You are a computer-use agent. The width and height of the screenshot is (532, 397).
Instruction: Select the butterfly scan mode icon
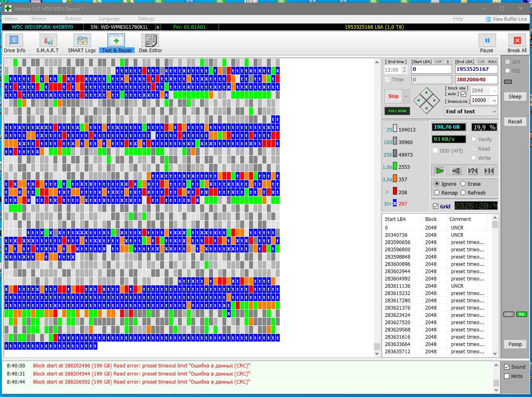click(489, 171)
